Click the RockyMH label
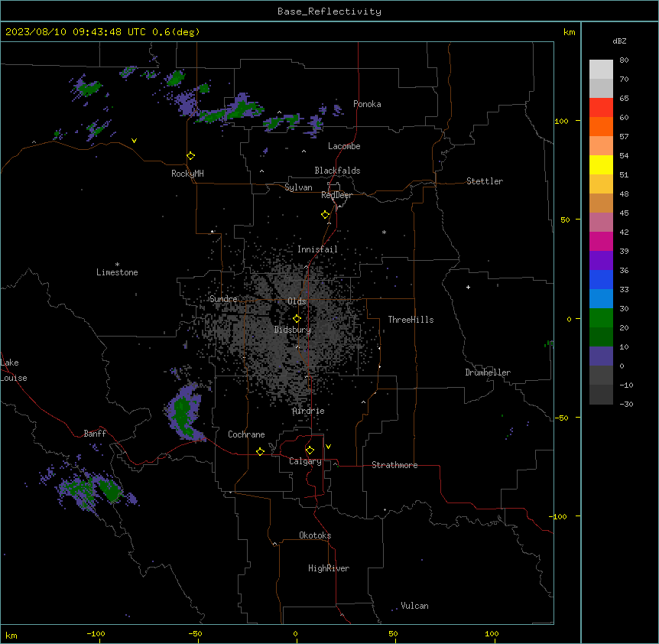 pyautogui.click(x=187, y=174)
